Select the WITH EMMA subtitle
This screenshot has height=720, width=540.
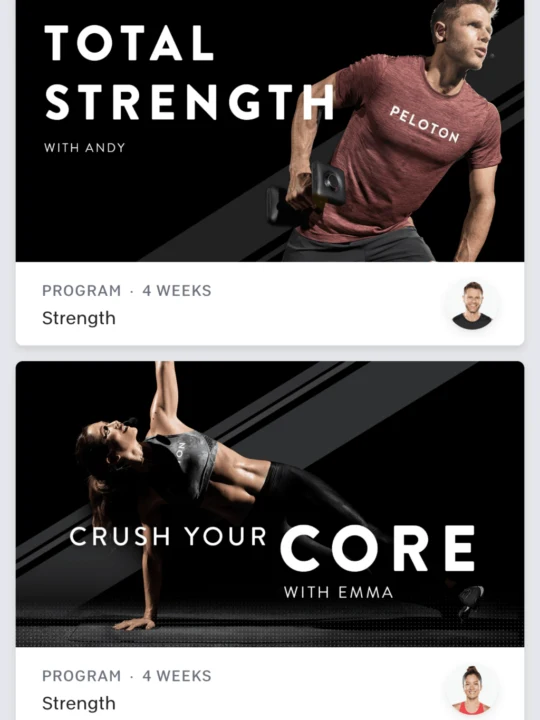click(338, 592)
